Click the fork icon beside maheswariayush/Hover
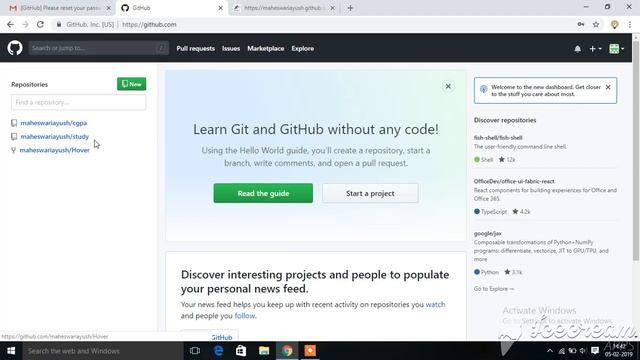The width and height of the screenshot is (640, 360). (x=13, y=150)
